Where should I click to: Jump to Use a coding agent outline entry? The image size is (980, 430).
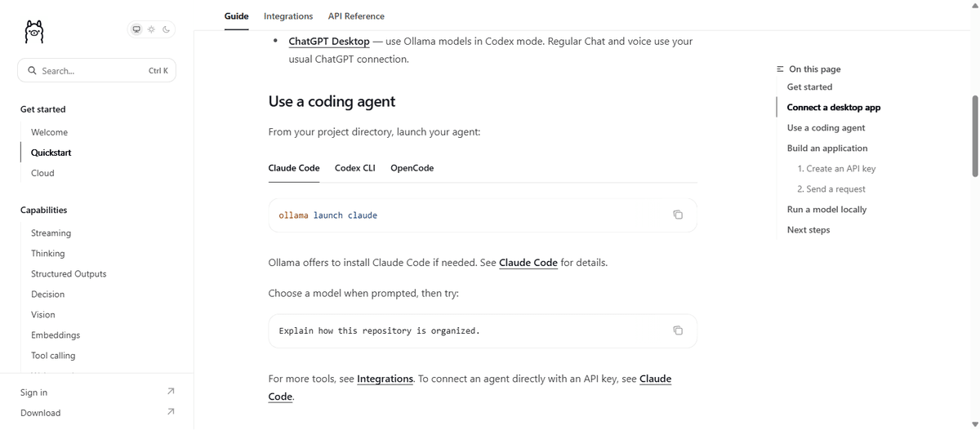826,128
